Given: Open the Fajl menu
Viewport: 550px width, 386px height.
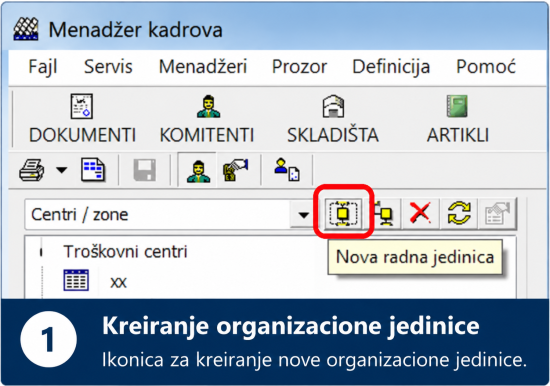Looking at the screenshot, I should pyautogui.click(x=43, y=67).
